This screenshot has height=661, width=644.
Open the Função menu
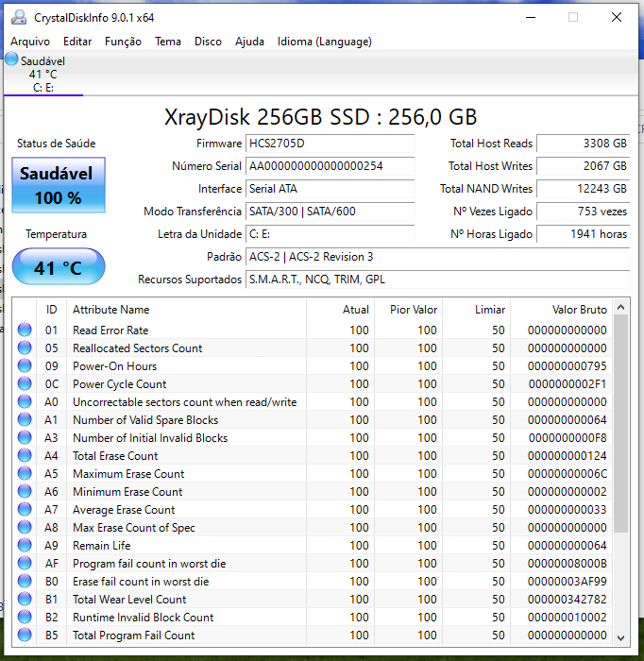click(x=123, y=42)
